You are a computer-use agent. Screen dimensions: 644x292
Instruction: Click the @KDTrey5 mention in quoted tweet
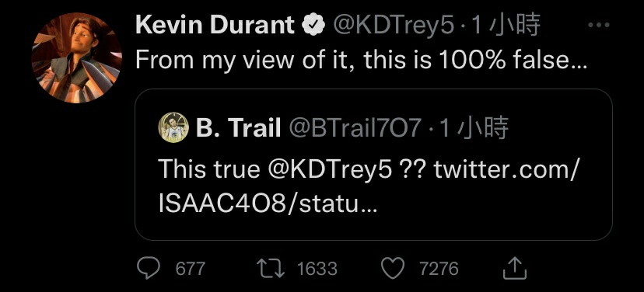click(x=331, y=169)
